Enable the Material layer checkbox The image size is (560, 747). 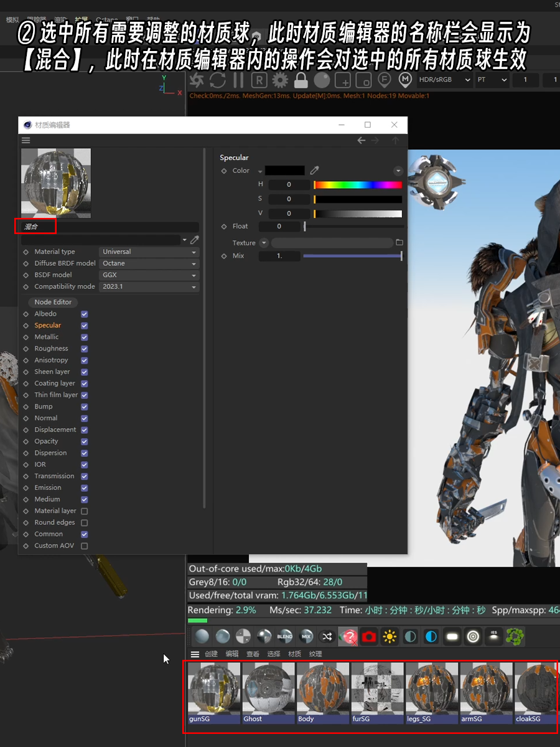point(85,511)
